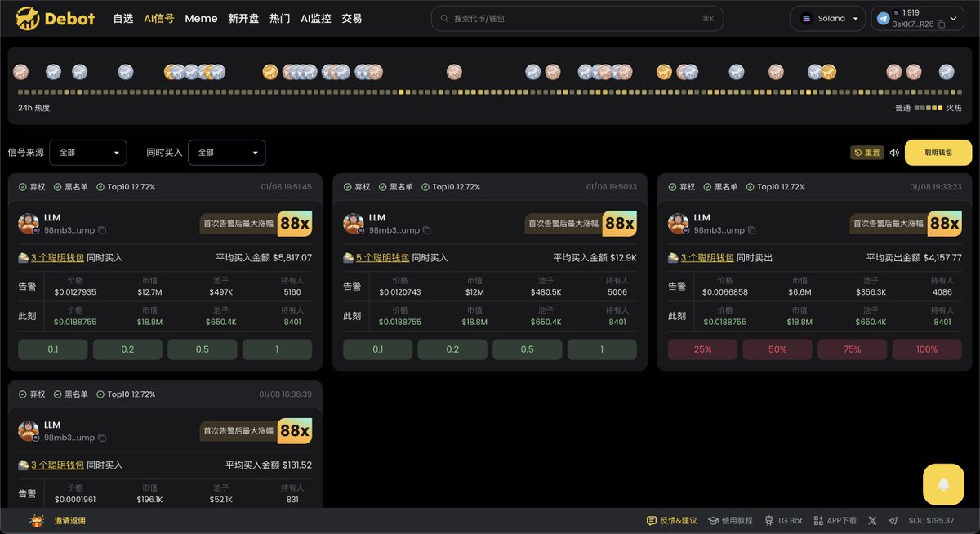Click the Telegram avatar beside wallet balance

[x=883, y=18]
